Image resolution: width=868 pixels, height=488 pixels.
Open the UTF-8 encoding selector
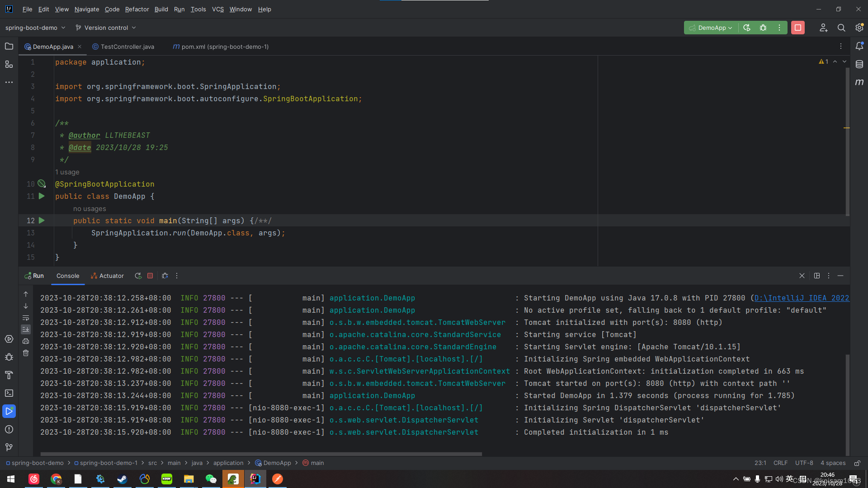coord(804,463)
